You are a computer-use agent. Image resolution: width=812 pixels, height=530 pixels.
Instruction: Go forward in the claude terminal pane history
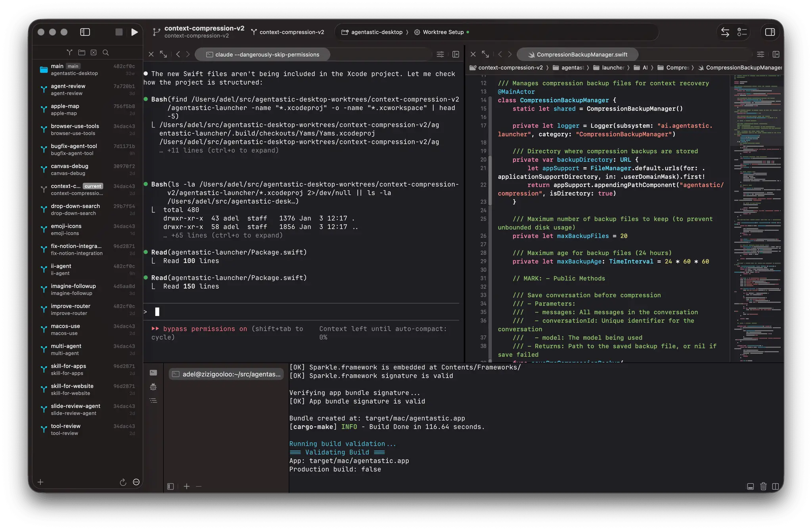(188, 54)
